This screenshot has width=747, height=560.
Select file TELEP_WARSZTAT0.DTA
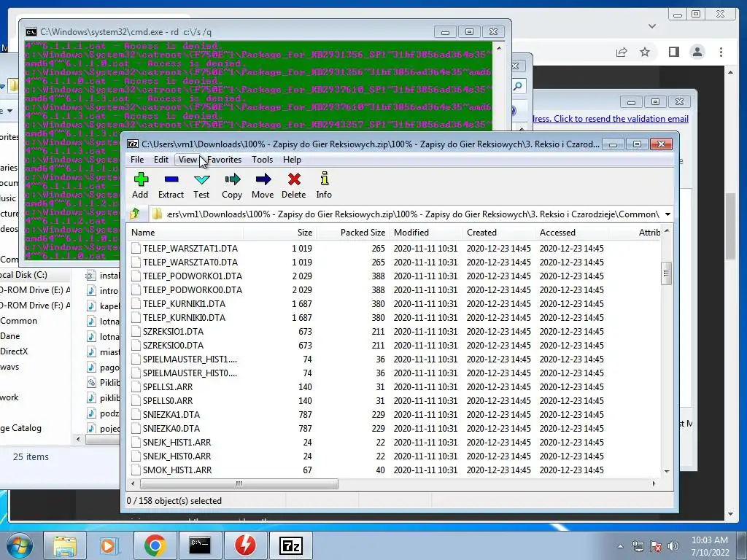[x=190, y=262]
